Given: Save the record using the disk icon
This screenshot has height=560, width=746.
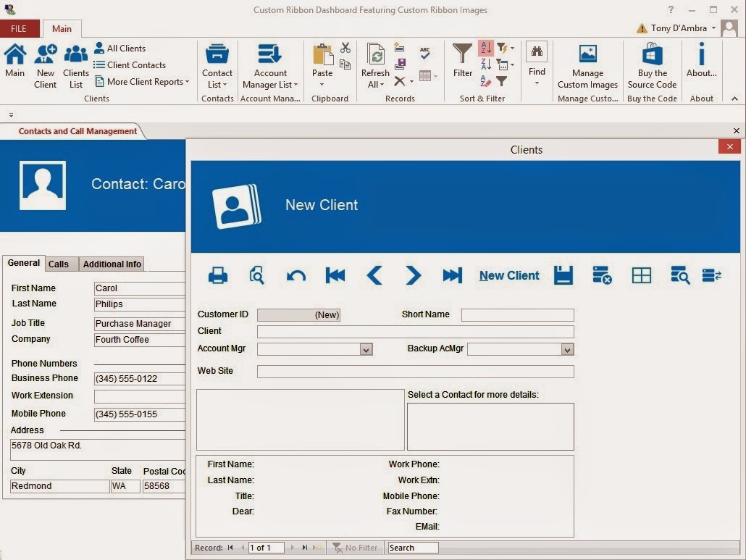Looking at the screenshot, I should (x=563, y=275).
